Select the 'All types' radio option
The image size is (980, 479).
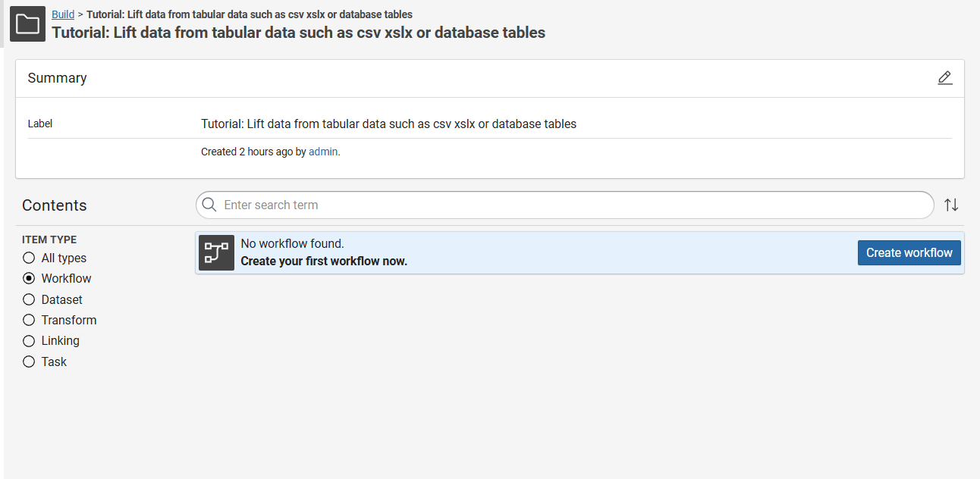tap(29, 258)
